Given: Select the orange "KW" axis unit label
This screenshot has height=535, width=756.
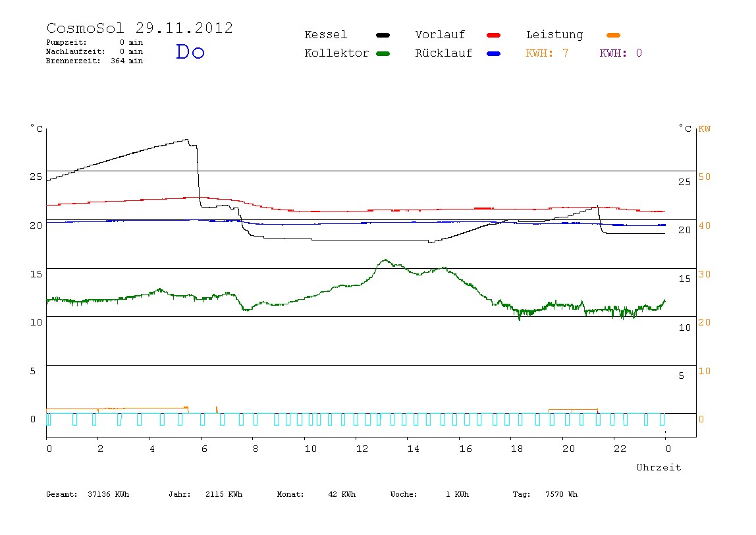Looking at the screenshot, I should [x=705, y=128].
